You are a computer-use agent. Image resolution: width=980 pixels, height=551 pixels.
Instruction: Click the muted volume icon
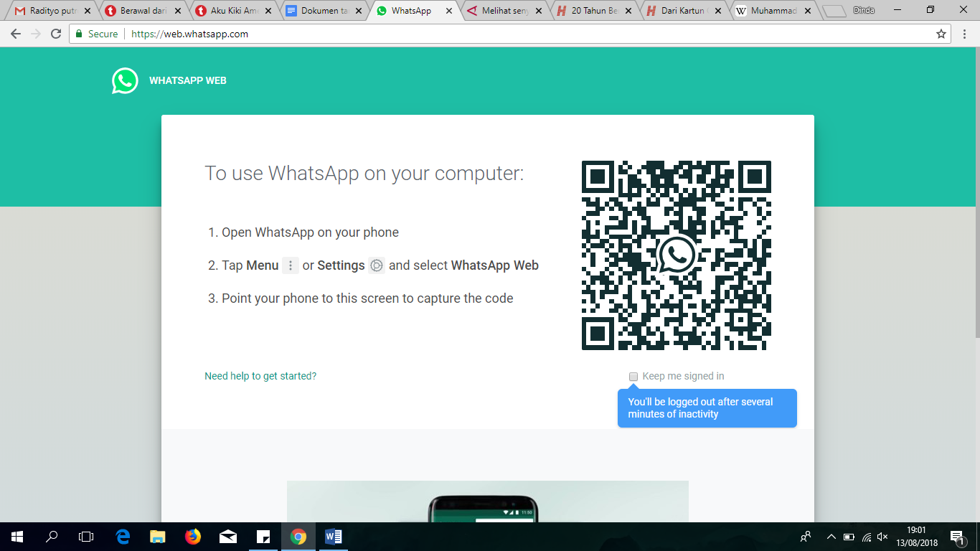click(883, 537)
